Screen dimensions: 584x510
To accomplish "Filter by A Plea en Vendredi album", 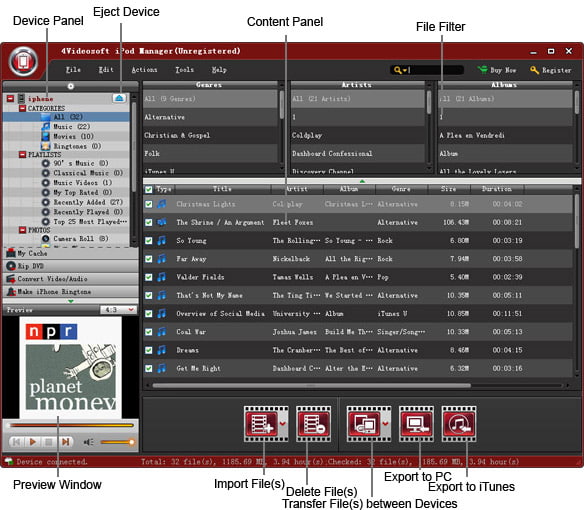I will [x=505, y=135].
